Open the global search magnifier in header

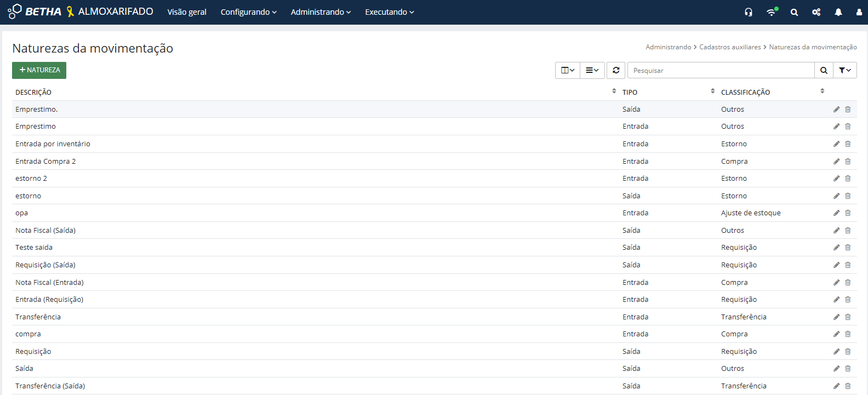click(x=794, y=12)
